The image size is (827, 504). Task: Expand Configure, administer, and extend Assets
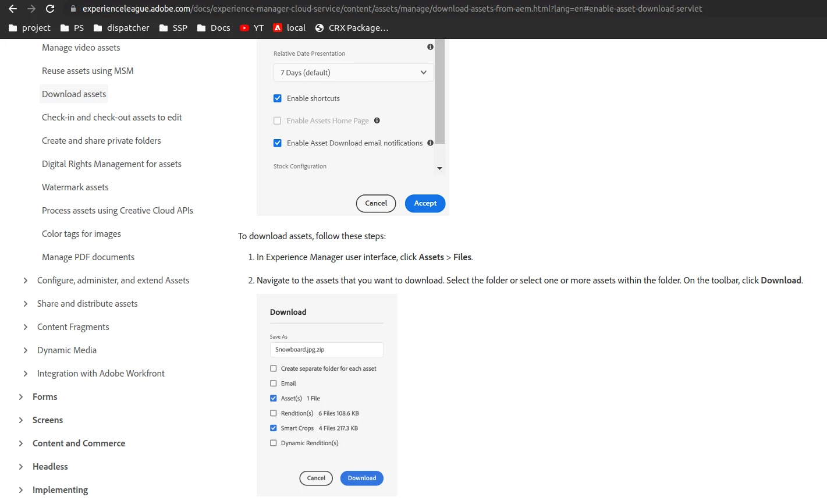tap(25, 281)
